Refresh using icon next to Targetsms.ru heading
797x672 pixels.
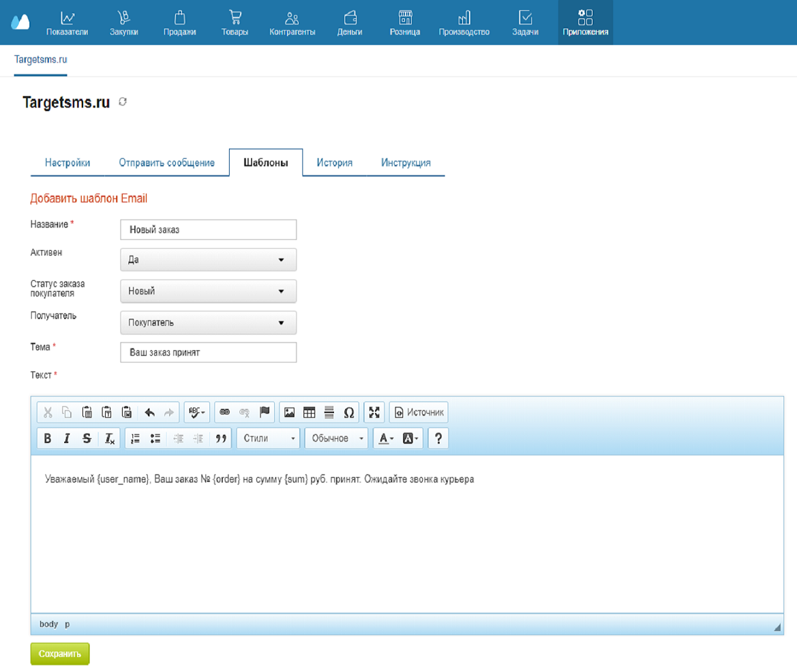pyautogui.click(x=123, y=102)
